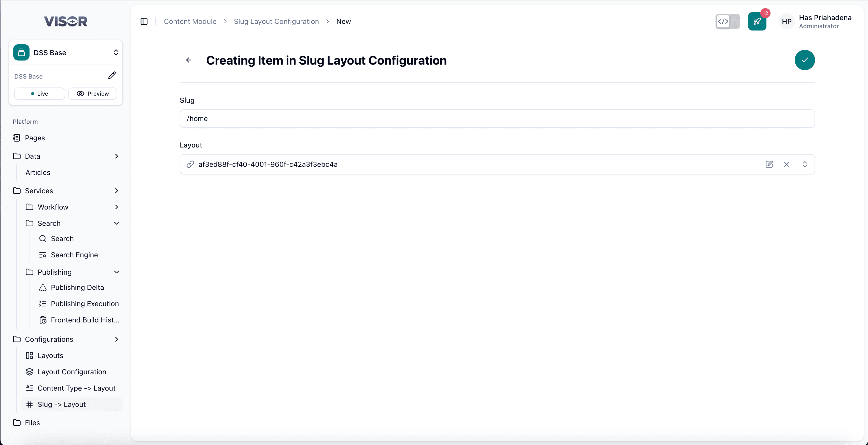Clear the Layout field selection
The height and width of the screenshot is (445, 868).
click(x=786, y=164)
